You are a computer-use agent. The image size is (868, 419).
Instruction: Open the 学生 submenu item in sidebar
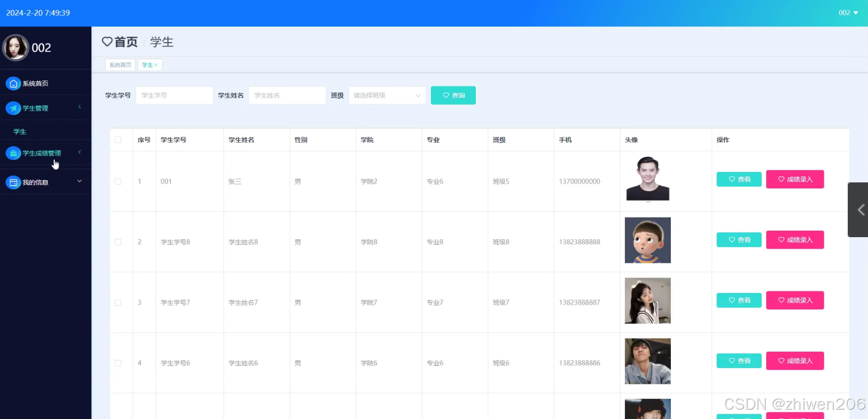tap(20, 131)
